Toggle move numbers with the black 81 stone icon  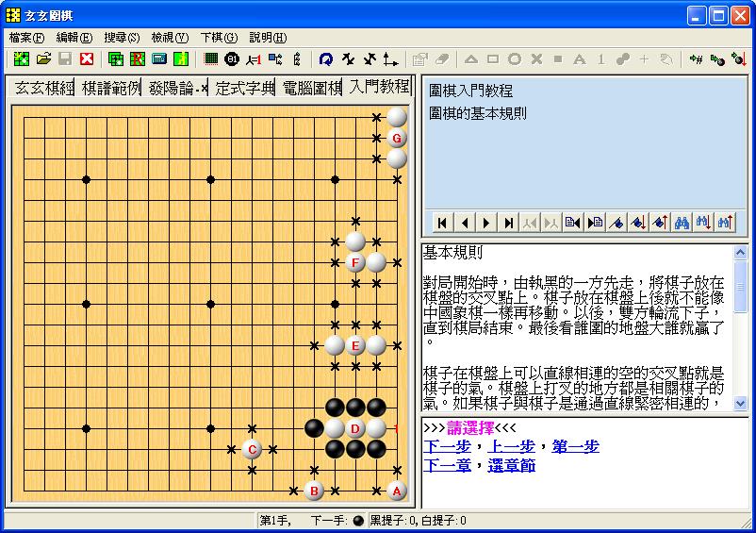coord(232,58)
